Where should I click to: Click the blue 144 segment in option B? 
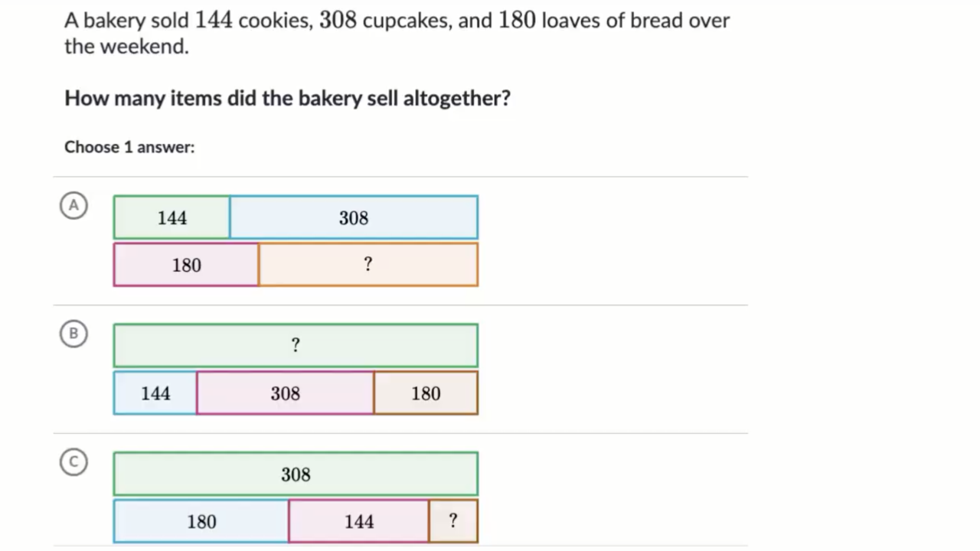[155, 393]
